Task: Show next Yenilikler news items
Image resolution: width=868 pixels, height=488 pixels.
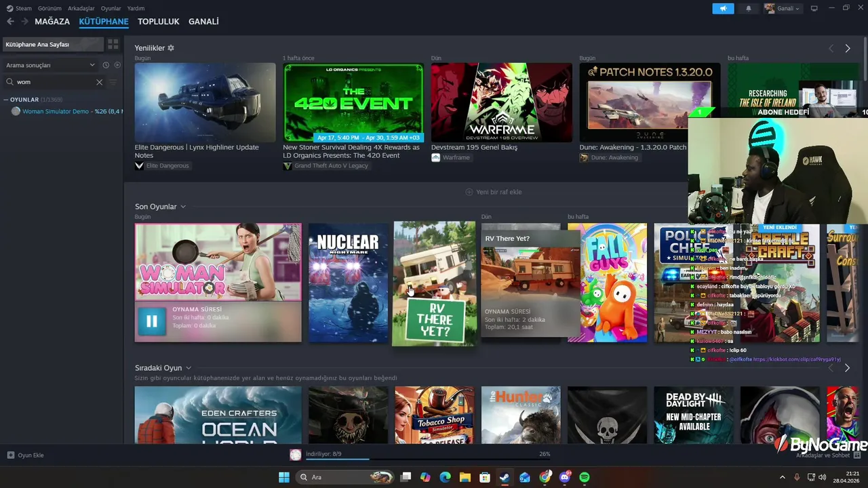Action: click(x=848, y=48)
